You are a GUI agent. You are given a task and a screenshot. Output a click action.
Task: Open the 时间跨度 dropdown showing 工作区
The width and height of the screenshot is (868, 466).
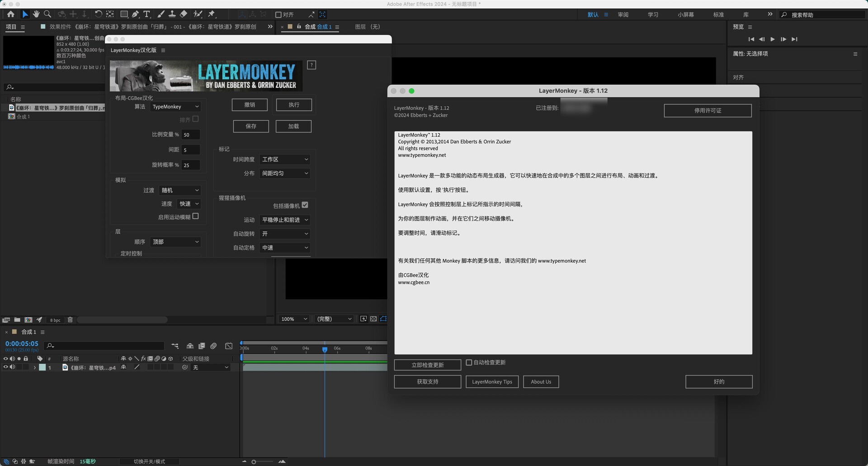pyautogui.click(x=285, y=160)
